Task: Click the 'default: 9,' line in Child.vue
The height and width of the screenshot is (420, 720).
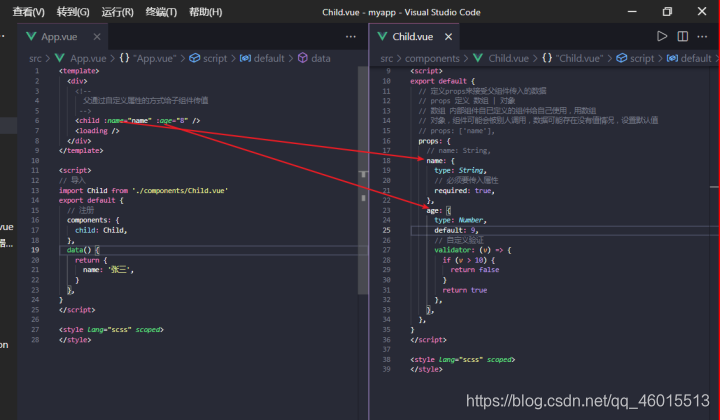Action: 456,230
